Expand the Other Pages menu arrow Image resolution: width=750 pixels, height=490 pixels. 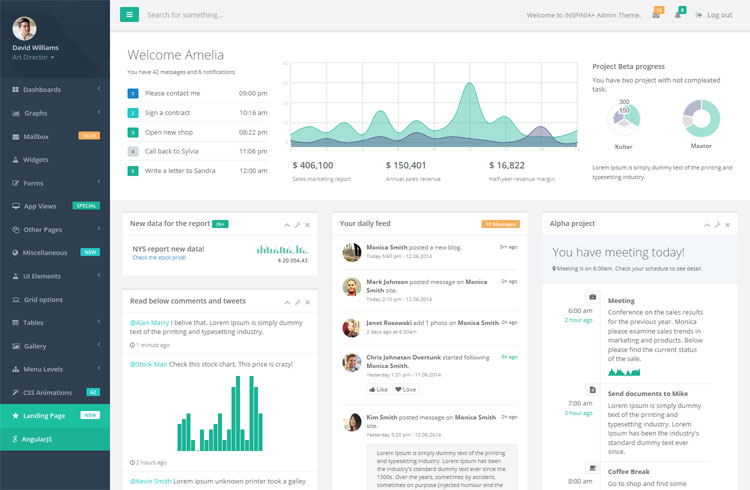pyautogui.click(x=99, y=229)
